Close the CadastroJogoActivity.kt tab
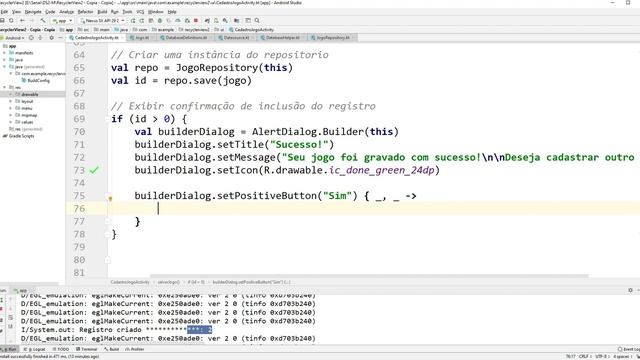This screenshot has width=640, height=360. click(x=122, y=38)
